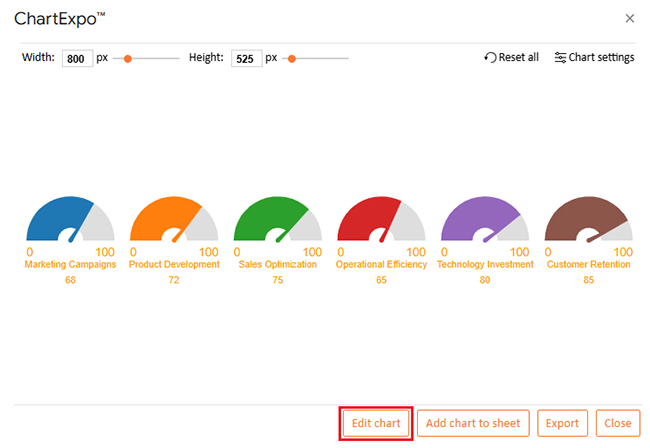Click the Marketing Campaigns label
The image size is (650, 448).
click(70, 265)
